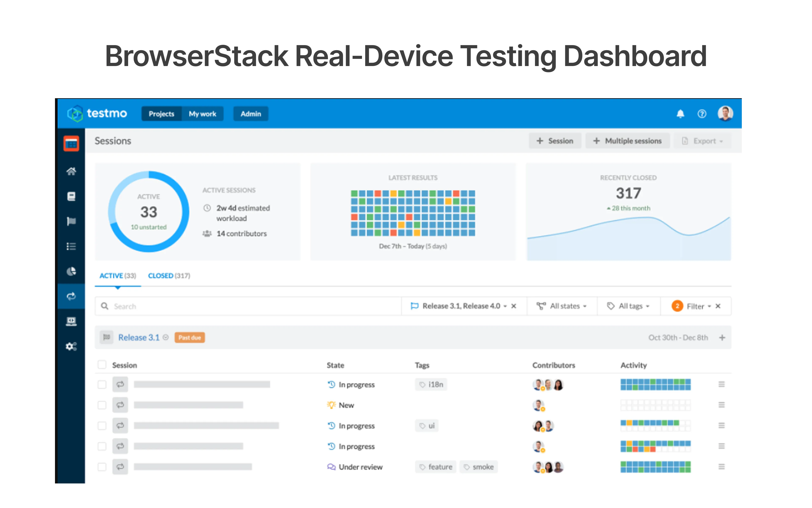The width and height of the screenshot is (812, 508).
Task: Click the i18n tag
Action: click(x=431, y=384)
